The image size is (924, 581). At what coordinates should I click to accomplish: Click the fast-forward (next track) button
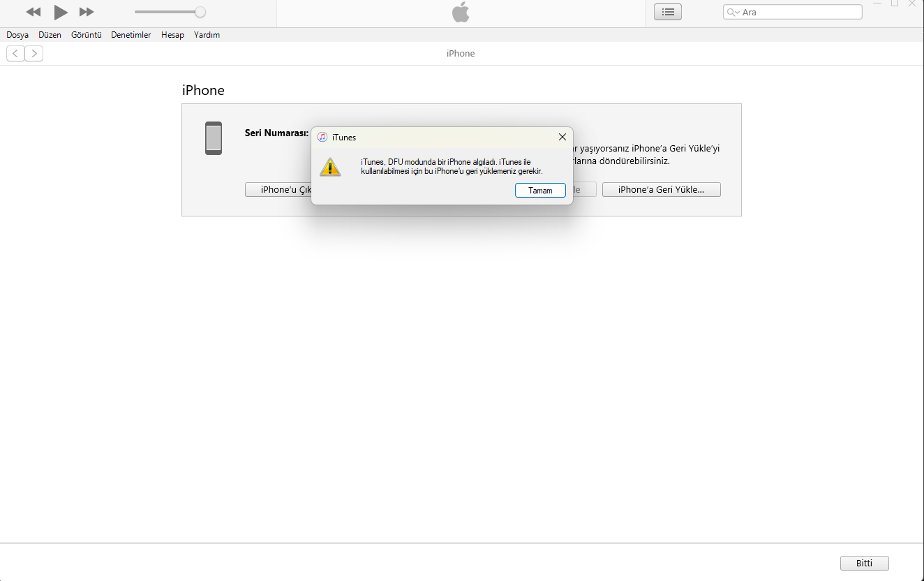point(87,12)
